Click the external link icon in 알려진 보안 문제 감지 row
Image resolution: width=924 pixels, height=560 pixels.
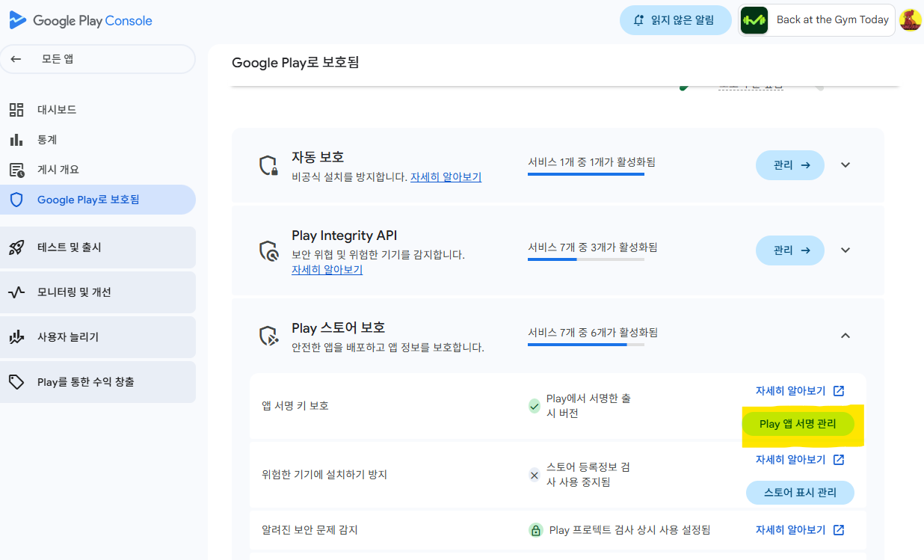pos(839,530)
